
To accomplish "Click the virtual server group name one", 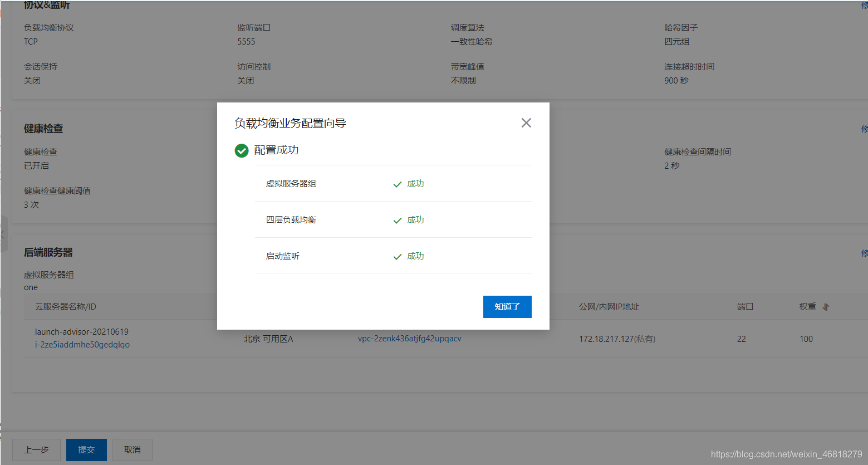I will click(31, 288).
